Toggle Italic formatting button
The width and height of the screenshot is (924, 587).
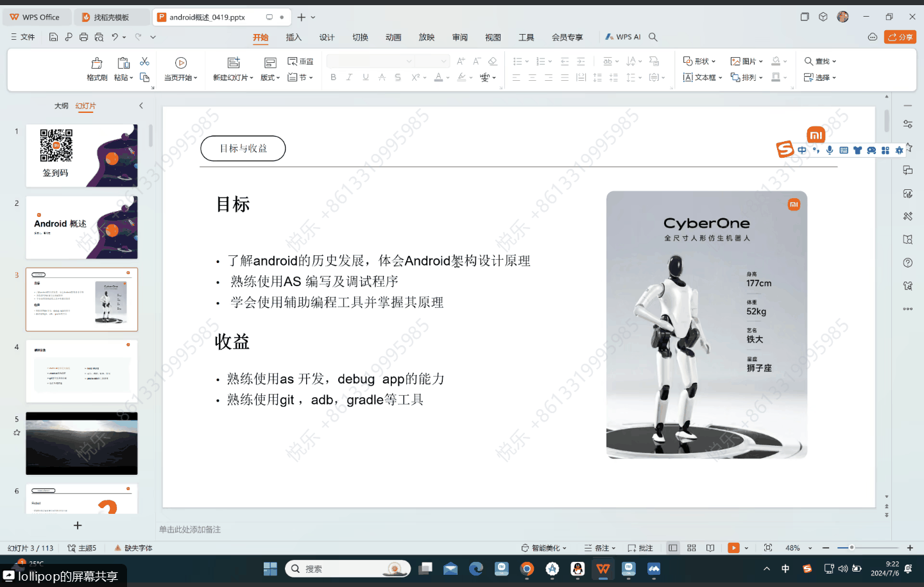point(349,77)
